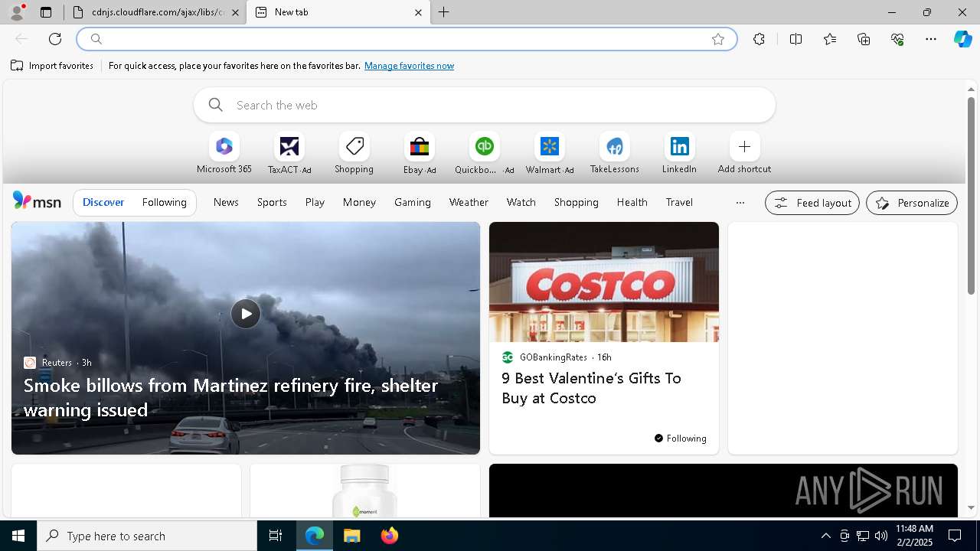Expand more categories ellipsis
Image resolution: width=980 pixels, height=551 pixels.
[x=740, y=203]
